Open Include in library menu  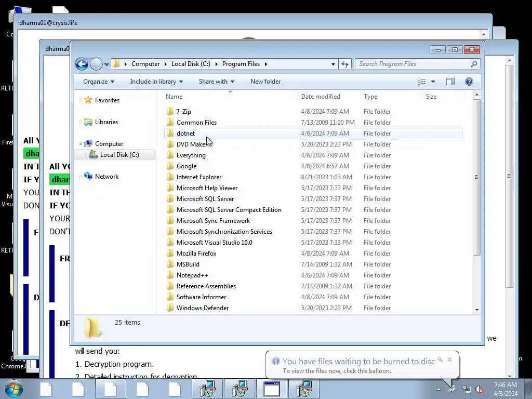[x=156, y=82]
